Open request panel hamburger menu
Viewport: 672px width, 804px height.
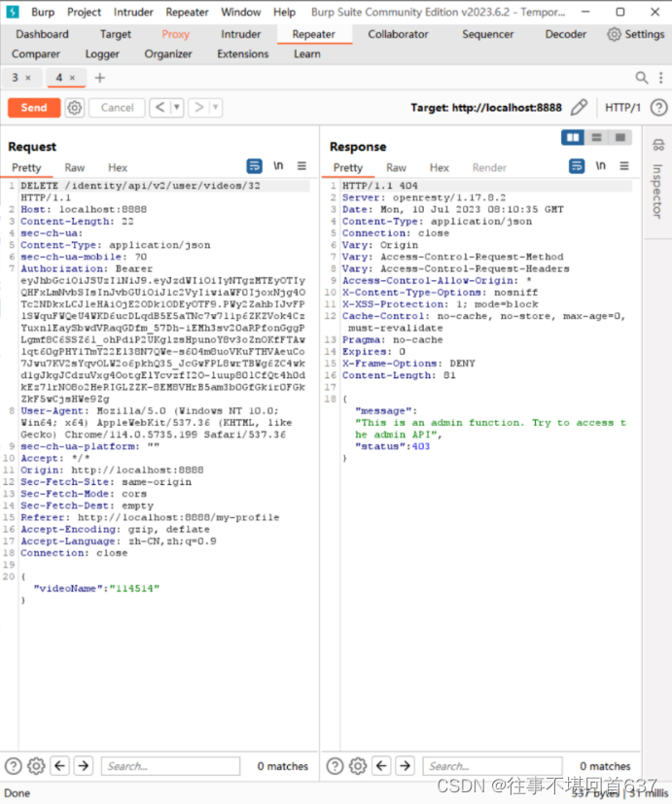[x=301, y=165]
